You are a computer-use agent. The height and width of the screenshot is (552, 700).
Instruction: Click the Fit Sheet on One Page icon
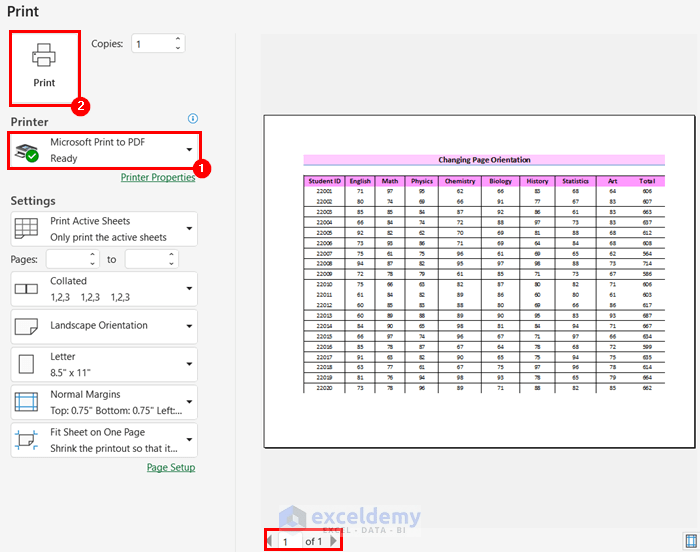point(26,440)
